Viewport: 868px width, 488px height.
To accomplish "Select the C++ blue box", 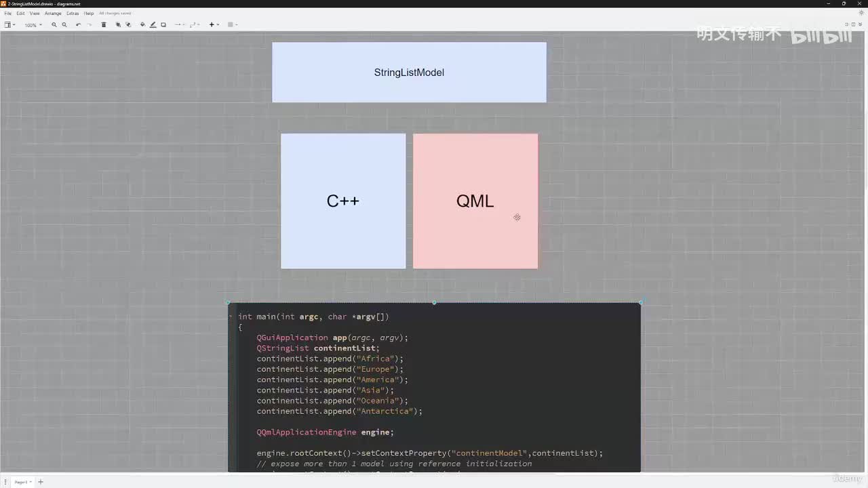I will (x=343, y=201).
